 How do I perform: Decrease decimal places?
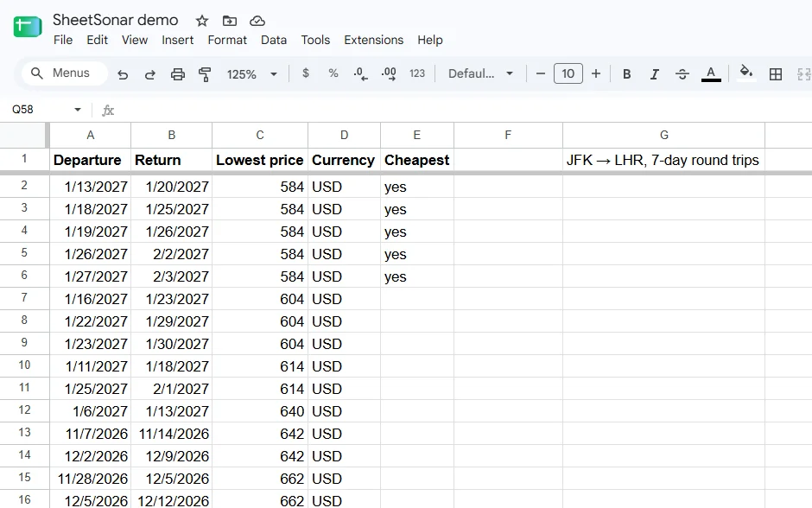(x=360, y=74)
